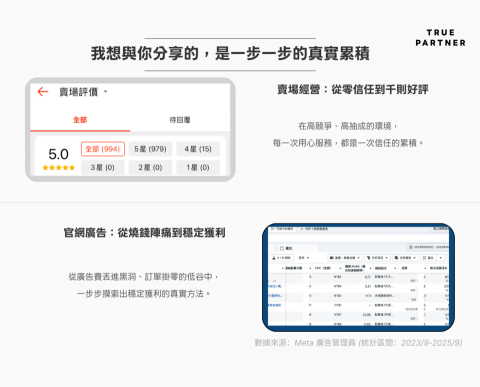Viewport: 480px width, 387px height.
Task: Expand the 更多 dropdown in ads toolbar
Action: [304, 258]
